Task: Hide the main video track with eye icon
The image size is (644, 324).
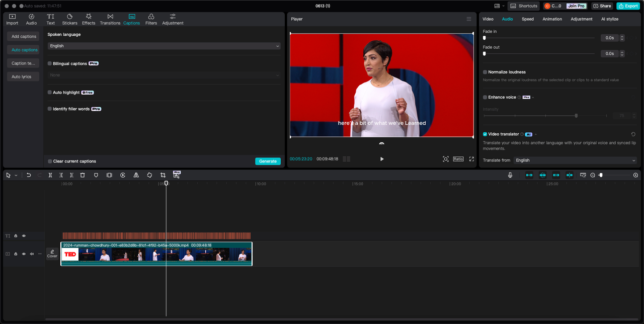Action: point(24,254)
